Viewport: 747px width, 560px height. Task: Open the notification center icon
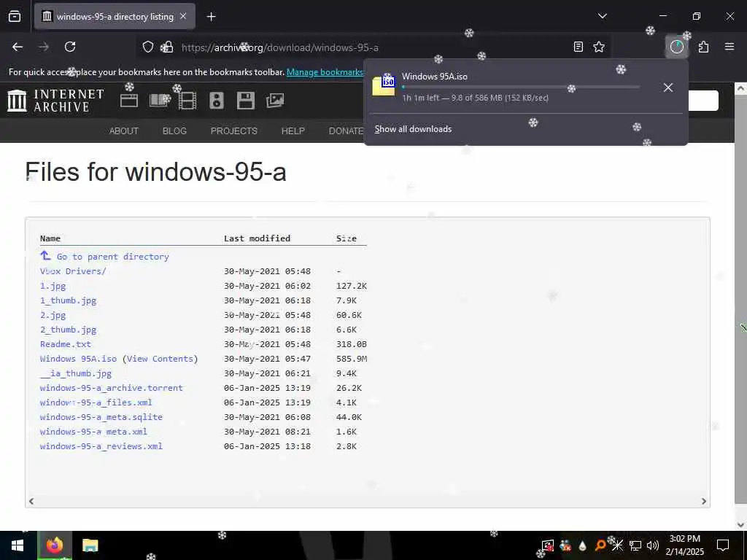723,545
